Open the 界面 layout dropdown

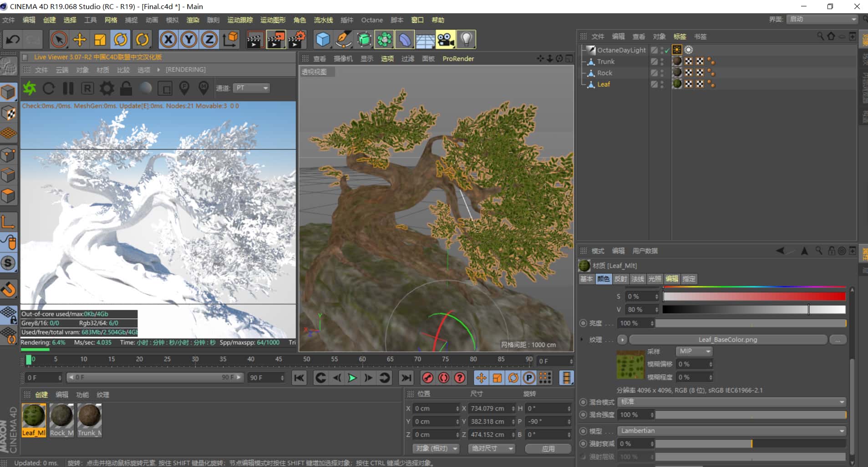(x=823, y=19)
